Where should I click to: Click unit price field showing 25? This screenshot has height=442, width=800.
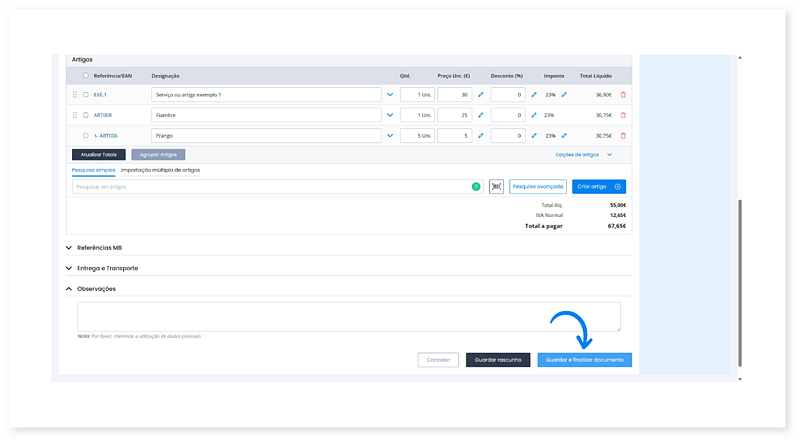pyautogui.click(x=455, y=115)
